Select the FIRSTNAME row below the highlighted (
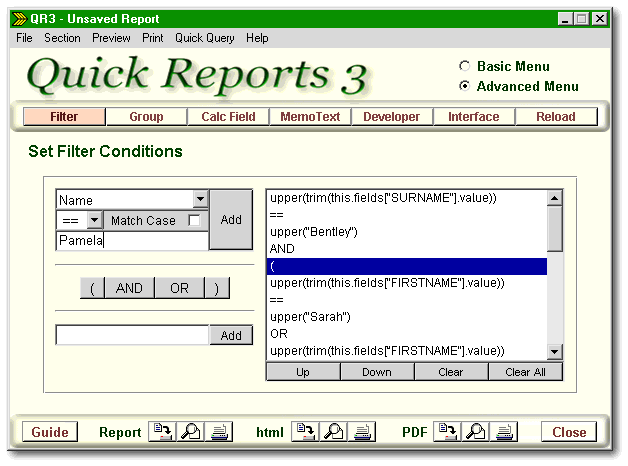 point(407,283)
